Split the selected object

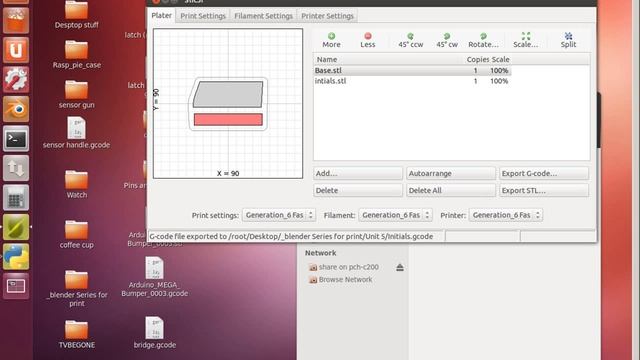pos(568,40)
